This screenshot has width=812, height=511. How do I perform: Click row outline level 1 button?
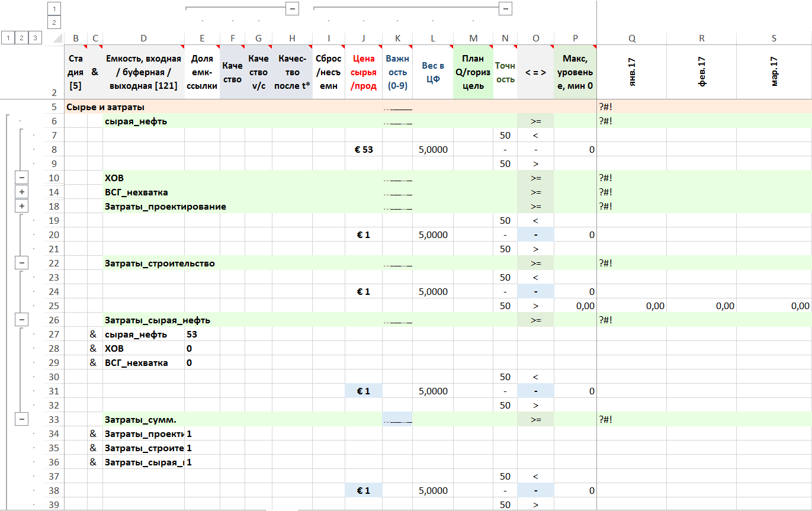[8, 38]
